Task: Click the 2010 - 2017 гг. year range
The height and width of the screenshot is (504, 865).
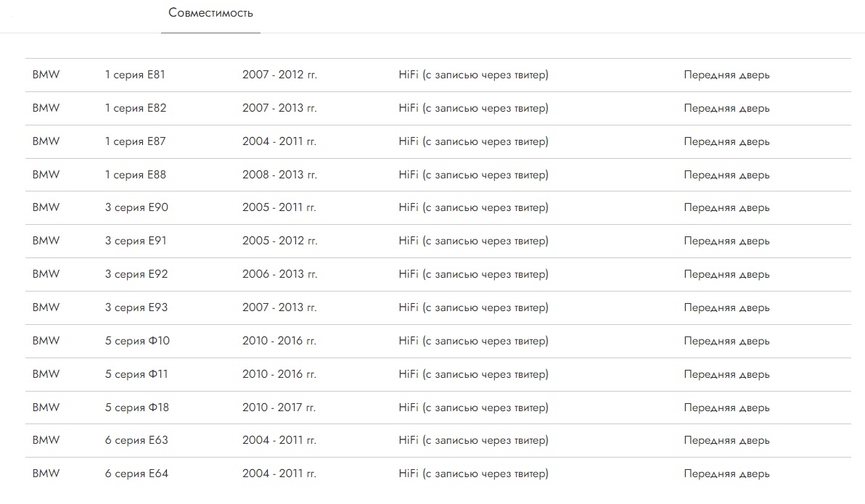Action: tap(279, 408)
